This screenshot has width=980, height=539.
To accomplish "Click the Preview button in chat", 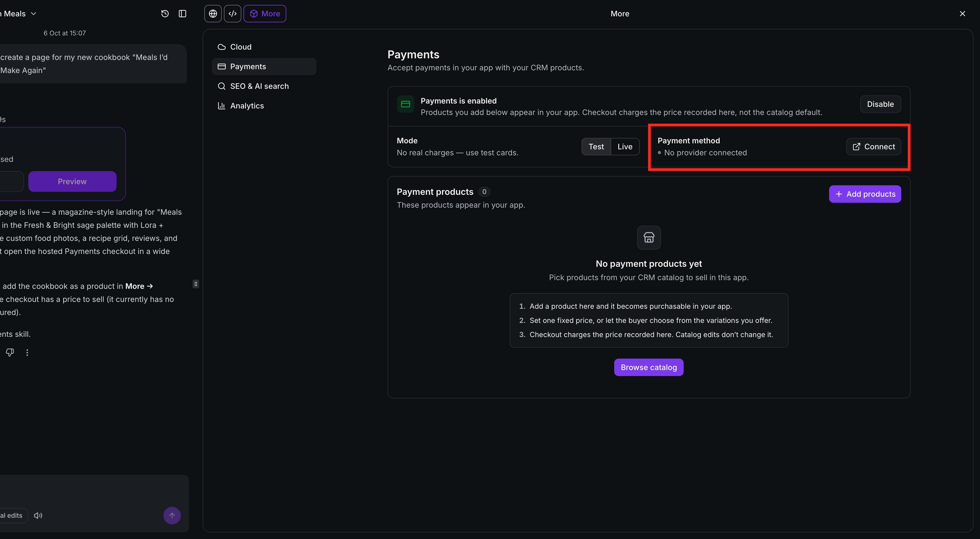I will [72, 181].
